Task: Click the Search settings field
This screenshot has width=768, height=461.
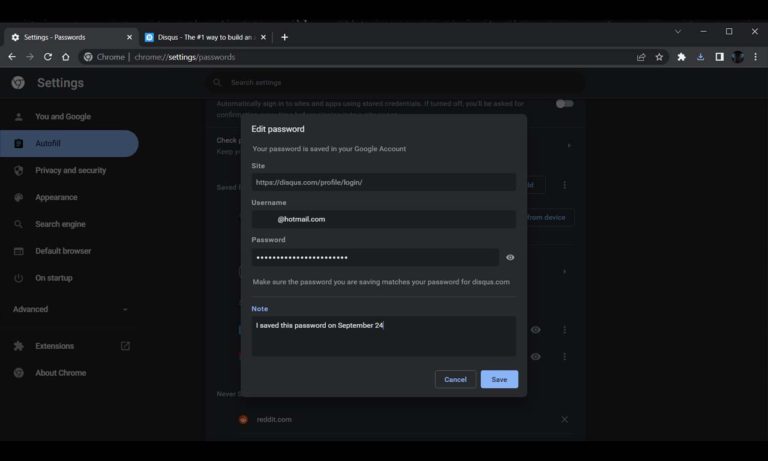Action: (397, 82)
